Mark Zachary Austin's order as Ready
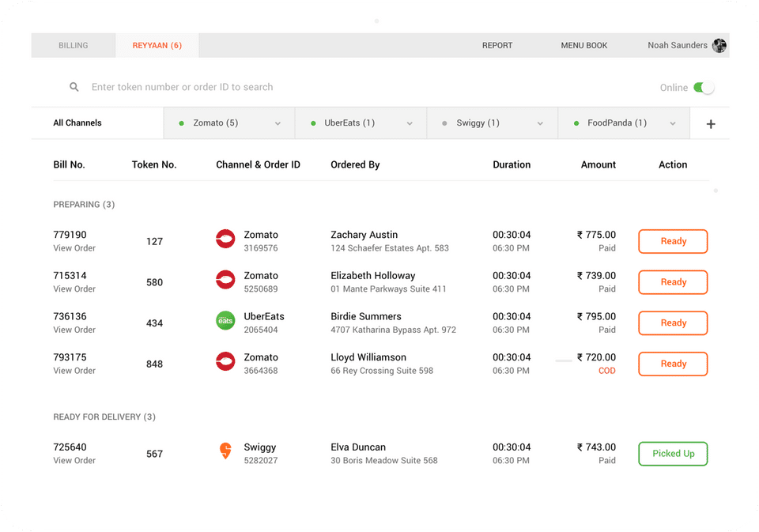Viewport: 759px width, 532px height. [673, 241]
